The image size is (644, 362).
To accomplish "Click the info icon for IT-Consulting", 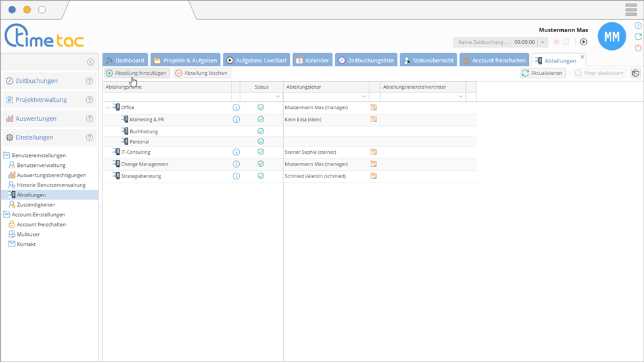I will (236, 152).
